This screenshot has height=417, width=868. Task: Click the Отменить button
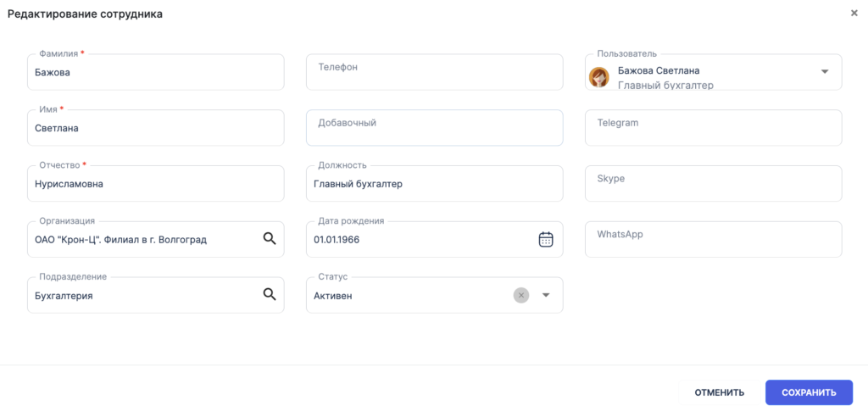pos(719,392)
